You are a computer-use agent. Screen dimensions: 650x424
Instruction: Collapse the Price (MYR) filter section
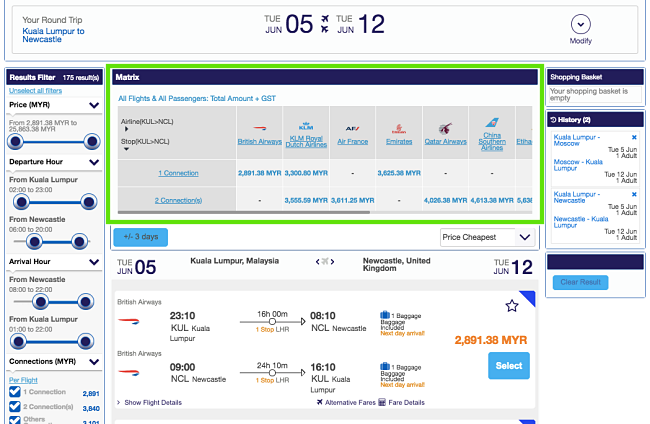(x=94, y=105)
